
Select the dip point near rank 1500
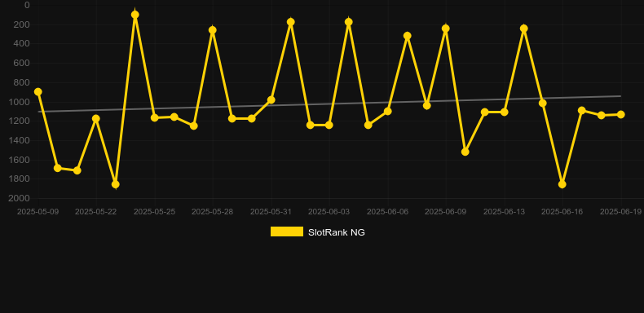(465, 152)
